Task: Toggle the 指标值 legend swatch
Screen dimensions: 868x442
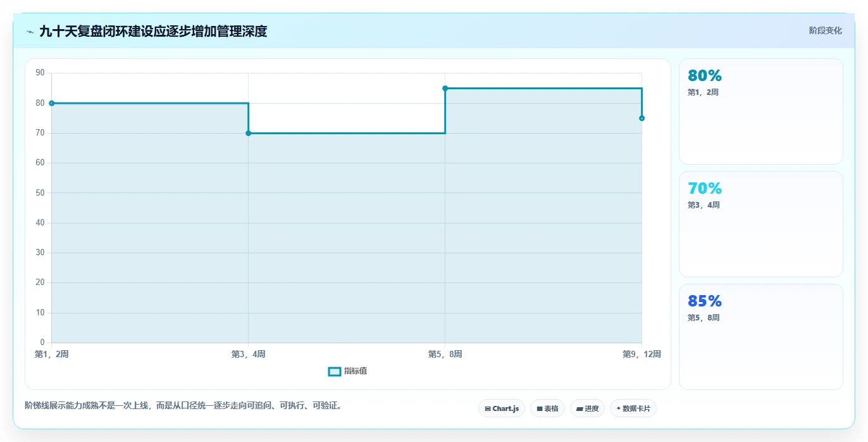Action: [x=335, y=371]
